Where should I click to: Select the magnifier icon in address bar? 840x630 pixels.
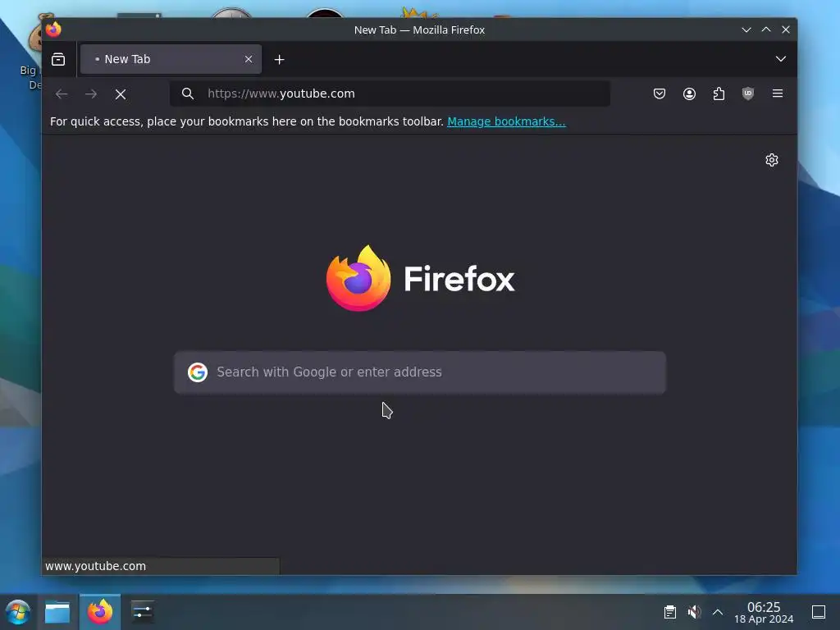click(x=188, y=94)
